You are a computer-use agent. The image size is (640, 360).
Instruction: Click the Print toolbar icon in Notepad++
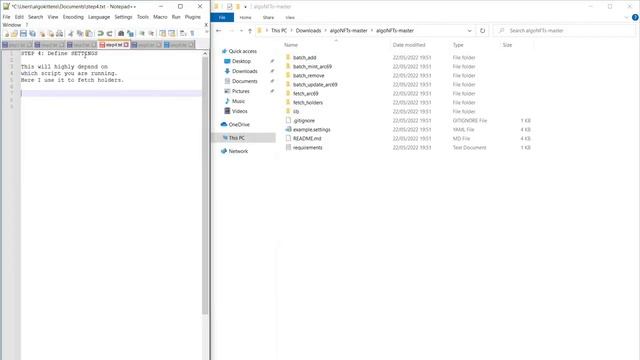[x=60, y=34]
